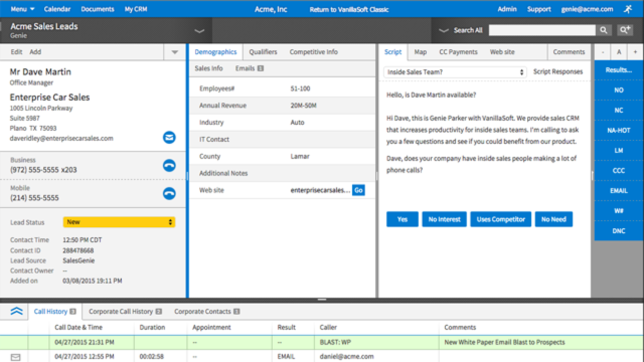
Task: Select the LM result code
Action: (x=619, y=150)
